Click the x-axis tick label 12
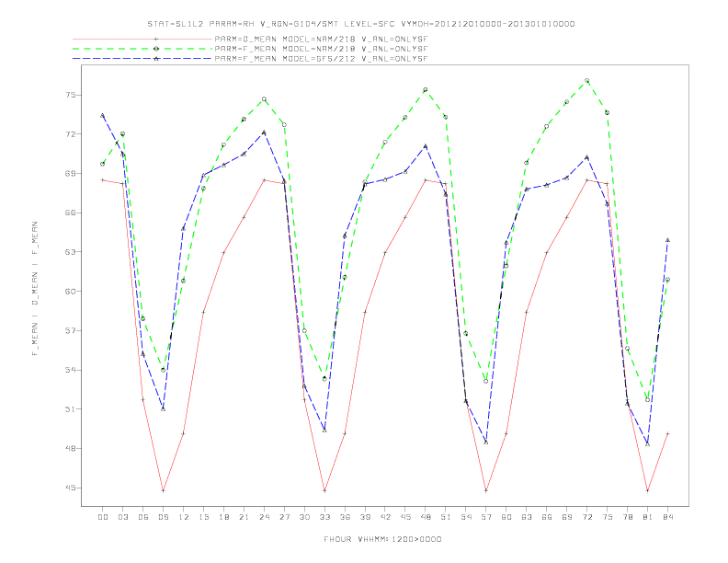Image resolution: width=728 pixels, height=563 pixels. click(184, 517)
